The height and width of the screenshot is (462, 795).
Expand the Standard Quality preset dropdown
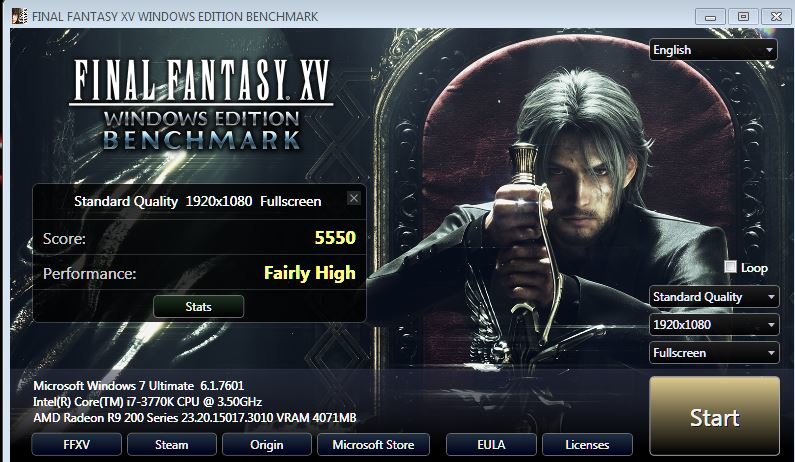tap(714, 297)
